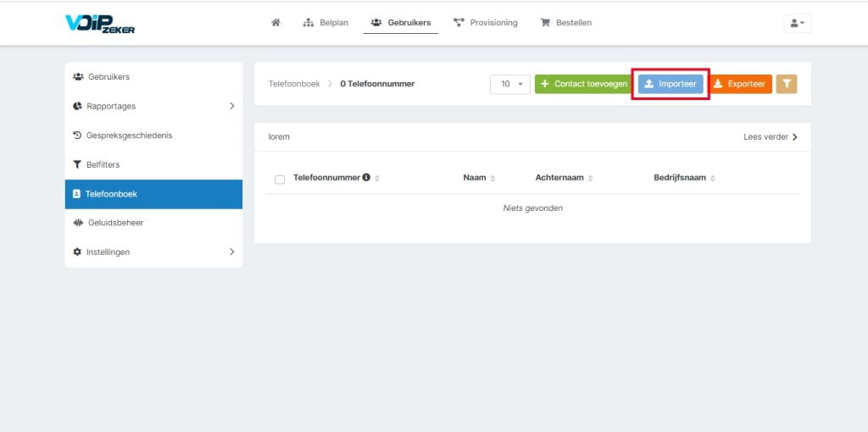The image size is (868, 432).
Task: Select Gebruikers in the sidebar
Action: pos(153,77)
